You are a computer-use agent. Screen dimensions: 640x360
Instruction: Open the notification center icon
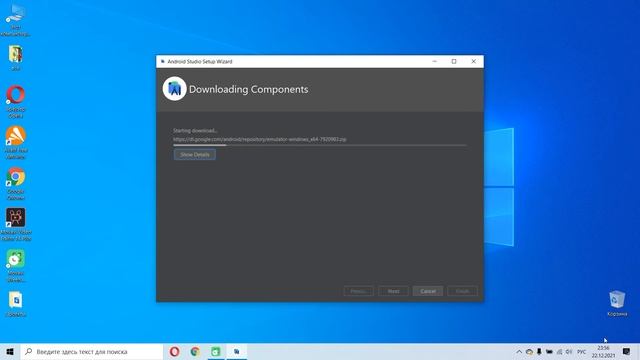point(627,351)
